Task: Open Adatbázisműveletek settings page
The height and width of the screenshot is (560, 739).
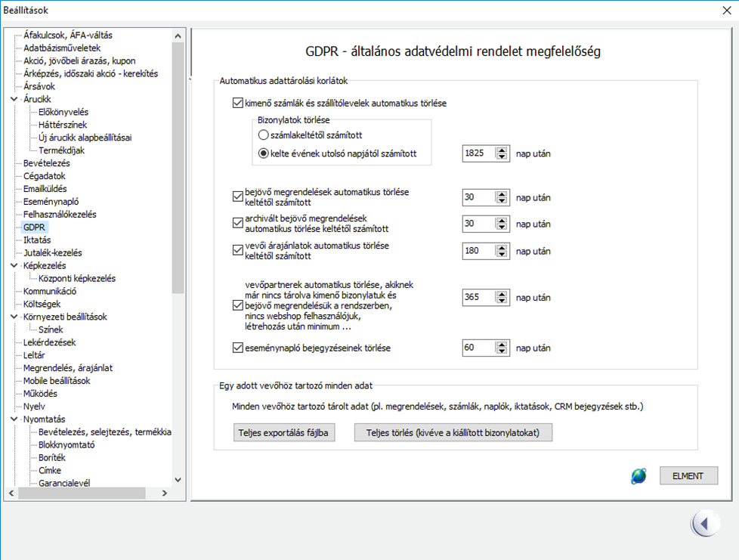Action: pos(62,48)
